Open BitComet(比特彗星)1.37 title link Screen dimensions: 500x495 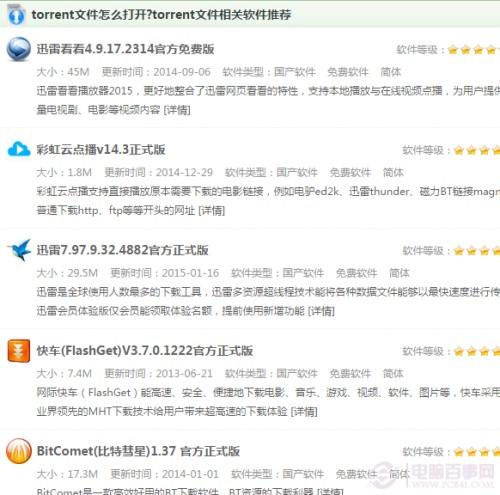pyautogui.click(x=138, y=451)
